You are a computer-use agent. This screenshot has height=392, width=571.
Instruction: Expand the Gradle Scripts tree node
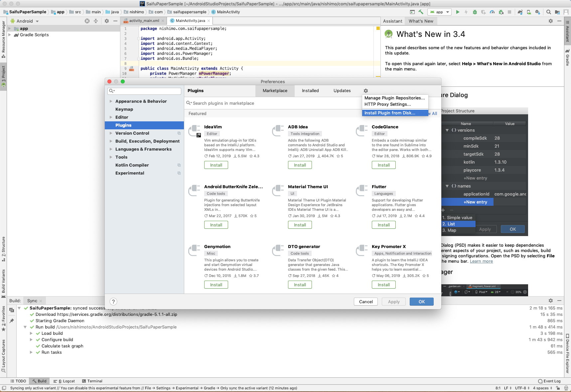click(x=10, y=35)
